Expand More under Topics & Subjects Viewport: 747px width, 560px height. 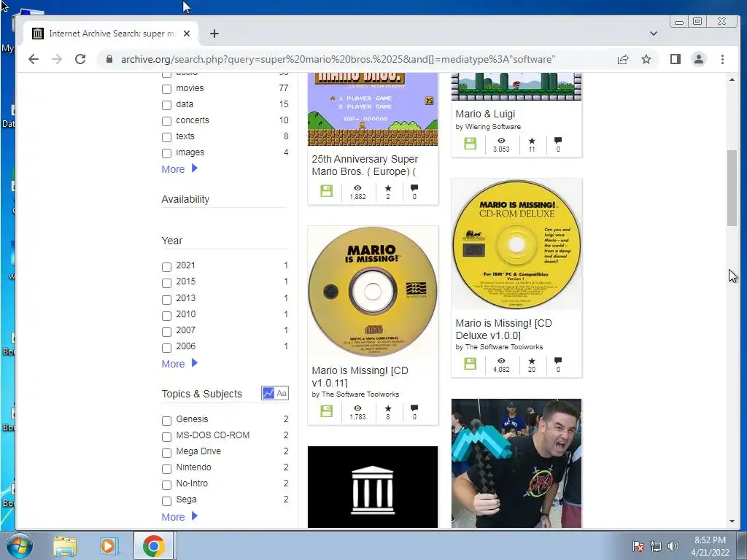179,517
